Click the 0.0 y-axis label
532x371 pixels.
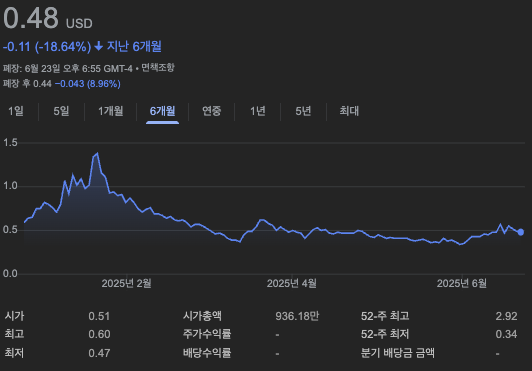(x=10, y=274)
